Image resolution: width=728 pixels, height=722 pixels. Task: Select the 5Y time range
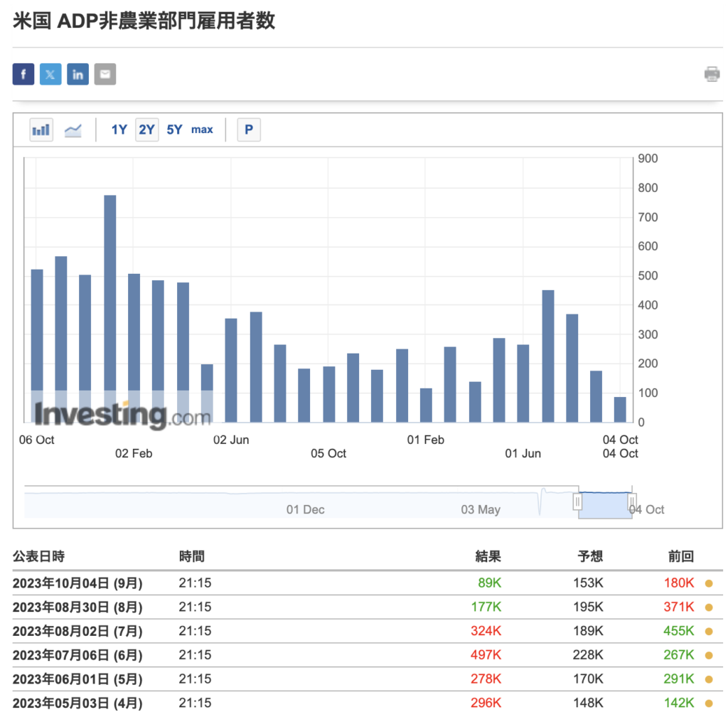[x=175, y=129]
